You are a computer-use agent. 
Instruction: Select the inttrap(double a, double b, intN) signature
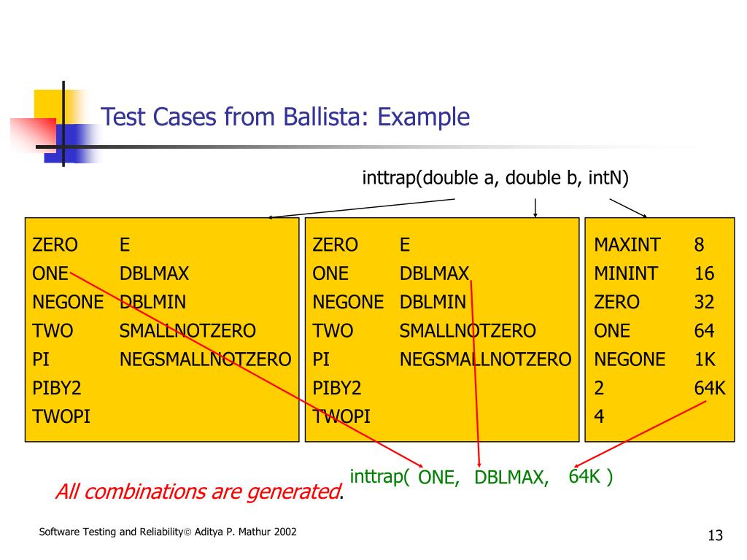click(x=495, y=178)
